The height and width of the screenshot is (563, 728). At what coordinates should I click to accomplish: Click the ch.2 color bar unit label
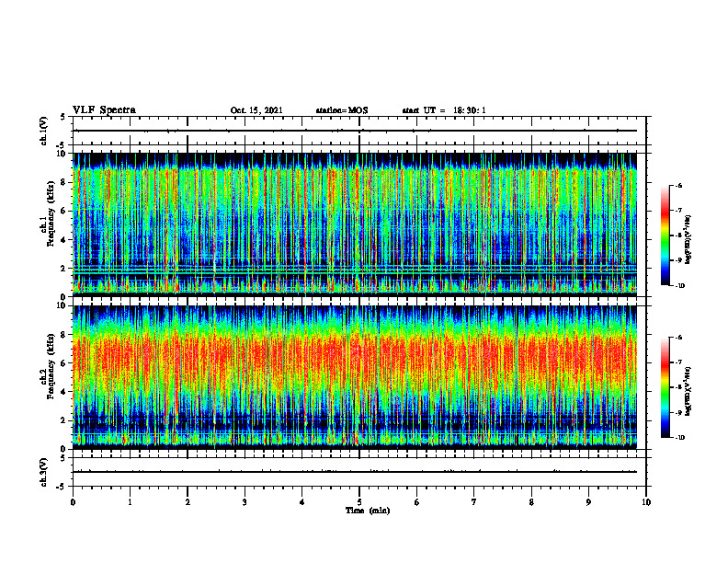click(x=688, y=390)
